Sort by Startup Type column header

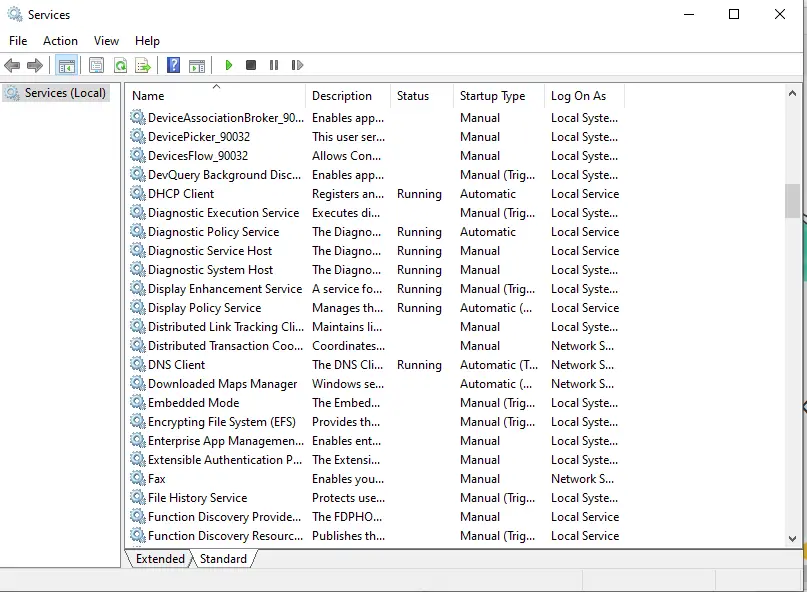click(498, 96)
